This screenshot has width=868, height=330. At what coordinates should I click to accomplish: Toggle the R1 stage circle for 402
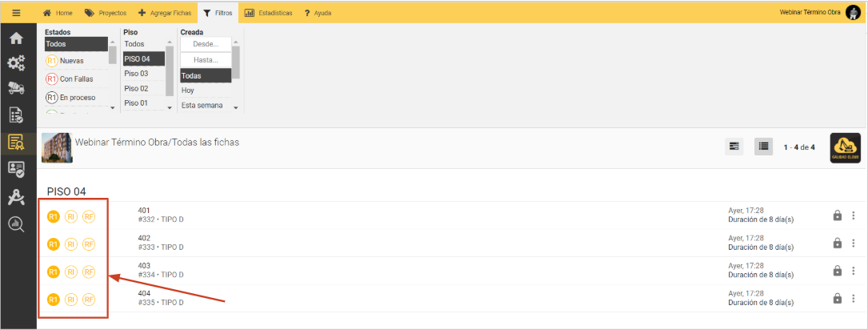[x=53, y=243]
